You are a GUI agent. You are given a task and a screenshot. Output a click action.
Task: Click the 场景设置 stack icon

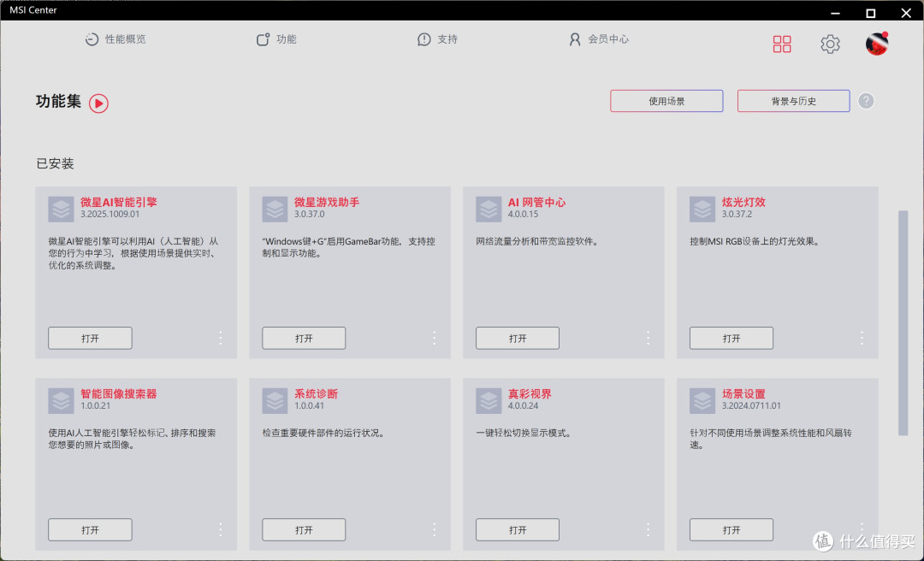point(702,401)
